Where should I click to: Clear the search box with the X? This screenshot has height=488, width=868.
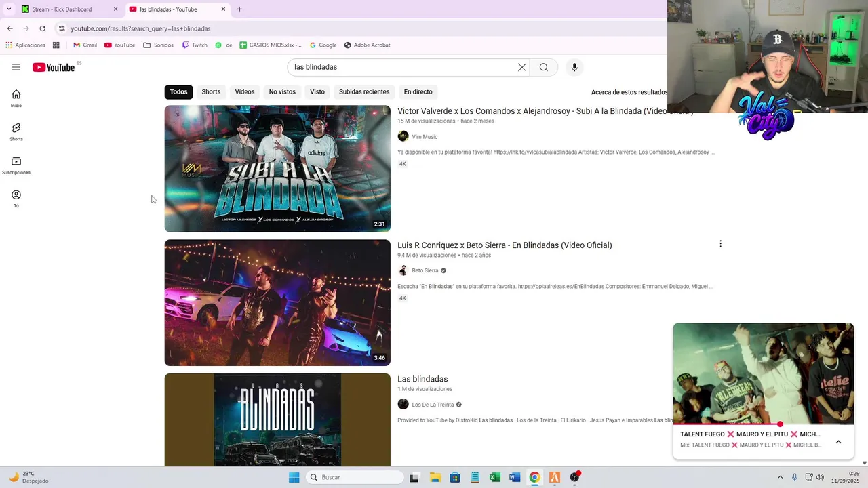522,67
